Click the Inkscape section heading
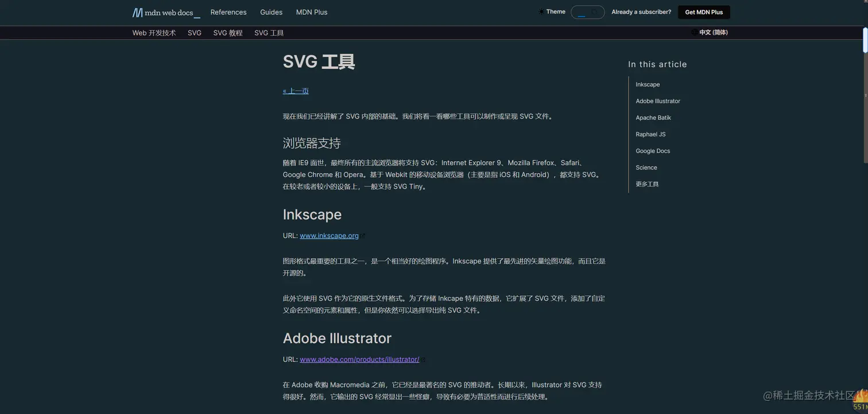Screen dimensions: 868x414 312,214
